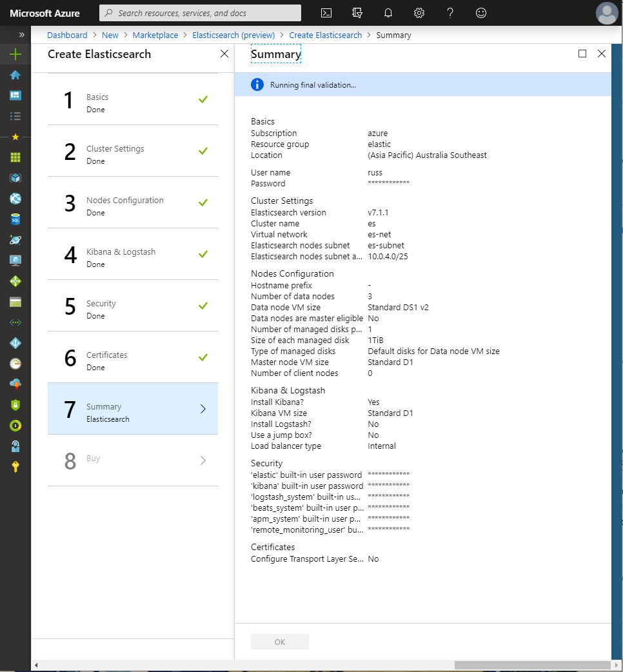Open the user account avatar menu

pos(606,13)
